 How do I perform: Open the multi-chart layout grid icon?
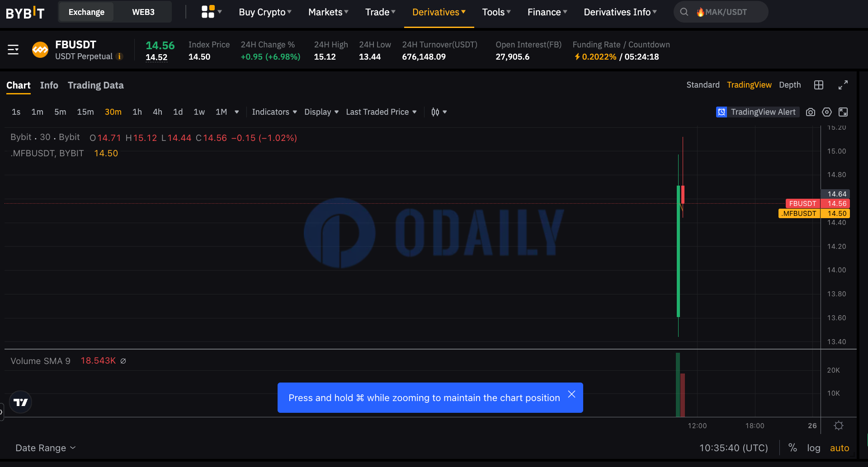(819, 85)
